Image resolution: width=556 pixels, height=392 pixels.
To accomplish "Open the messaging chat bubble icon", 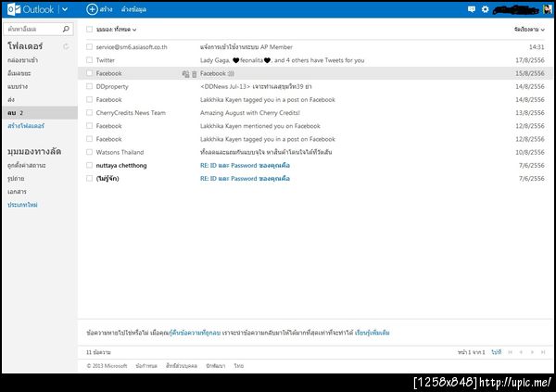I will pos(472,9).
